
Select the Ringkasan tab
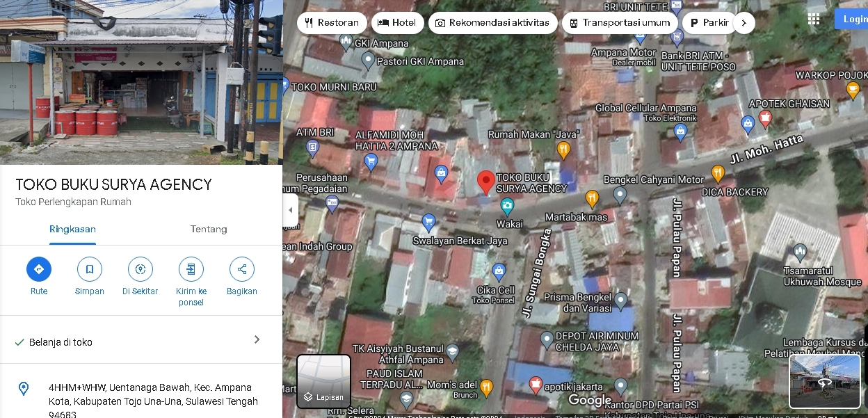(72, 230)
